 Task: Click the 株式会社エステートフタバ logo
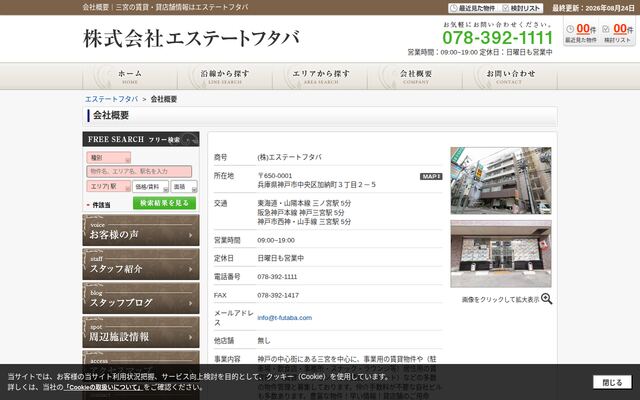pyautogui.click(x=191, y=38)
